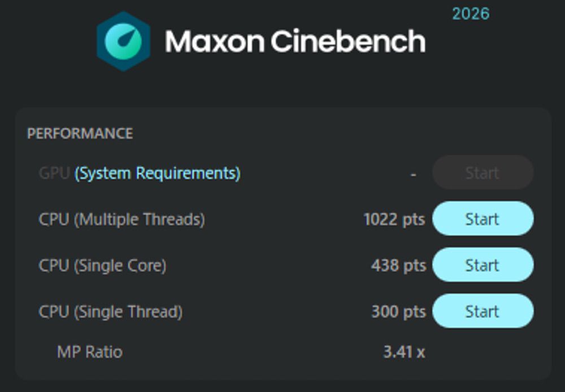The image size is (565, 392).
Task: Select the 300 pts score
Action: (x=398, y=311)
